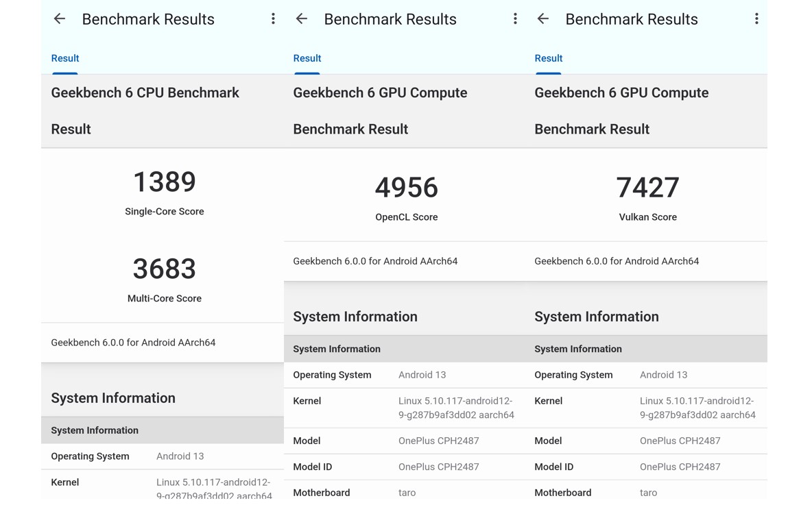Click Linux kernel version value in CPU panel
Screen dimensions: 812x505
214,489
